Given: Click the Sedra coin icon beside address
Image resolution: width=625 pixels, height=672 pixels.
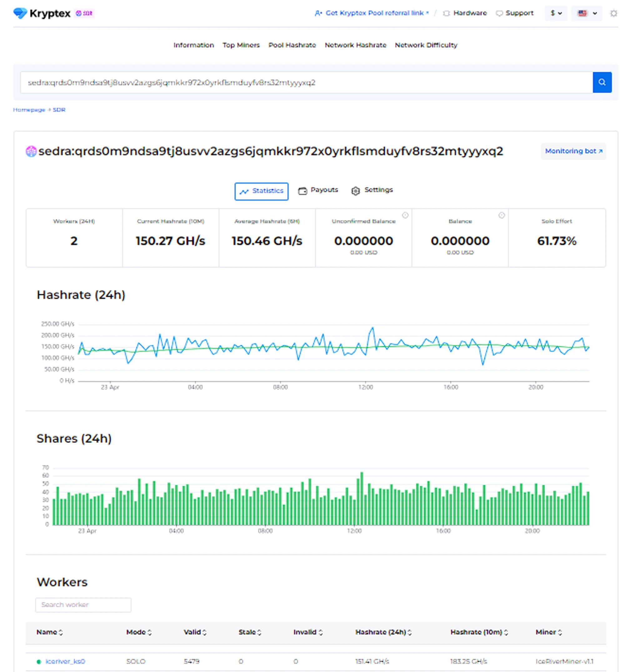Looking at the screenshot, I should [31, 151].
